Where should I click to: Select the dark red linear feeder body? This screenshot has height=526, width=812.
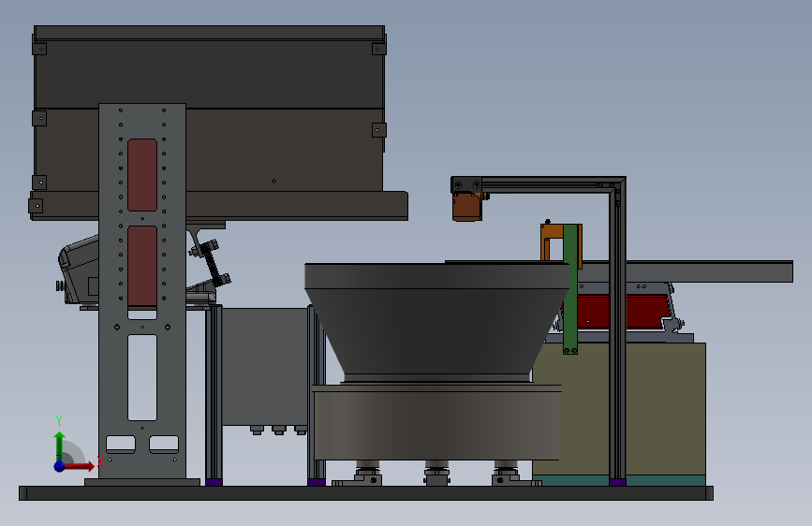pyautogui.click(x=622, y=313)
